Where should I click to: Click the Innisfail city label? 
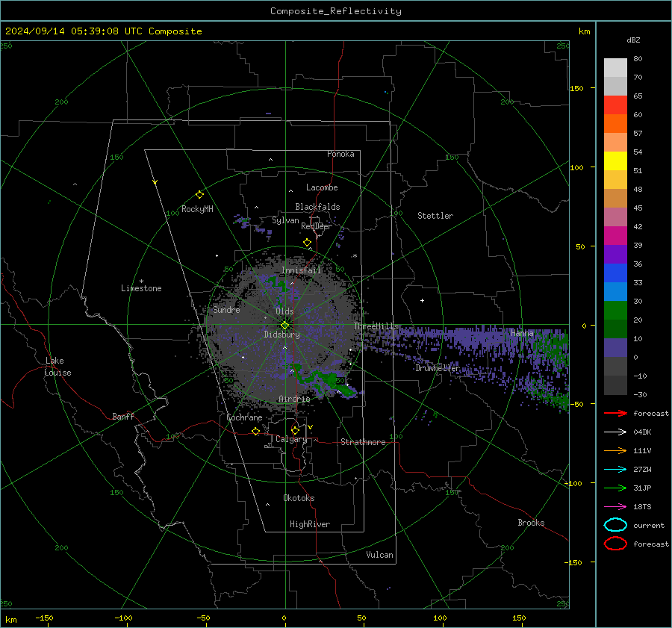[301, 270]
